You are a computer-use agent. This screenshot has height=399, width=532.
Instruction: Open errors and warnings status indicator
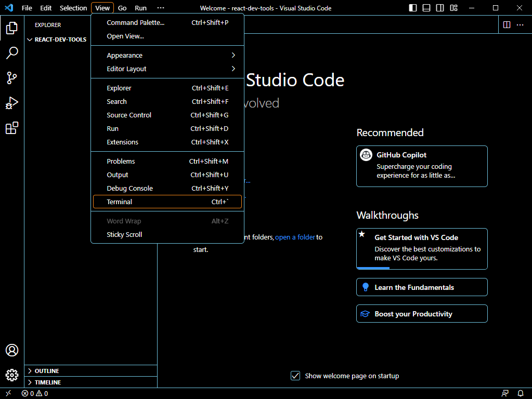tap(35, 394)
